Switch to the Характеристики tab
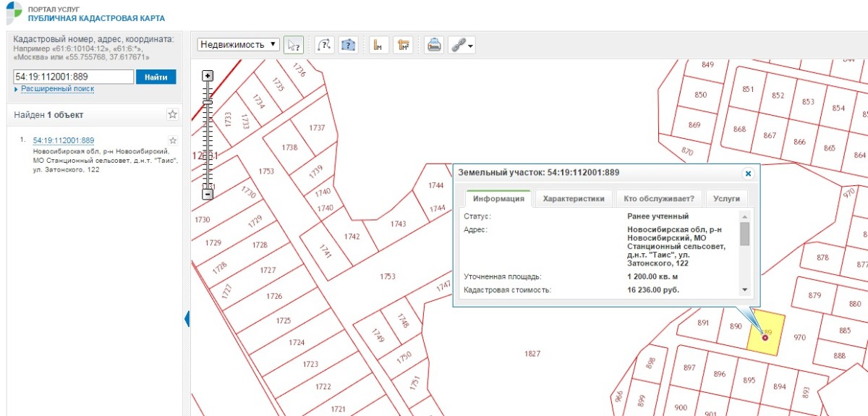Viewport: 868px width, 416px height. pyautogui.click(x=573, y=199)
